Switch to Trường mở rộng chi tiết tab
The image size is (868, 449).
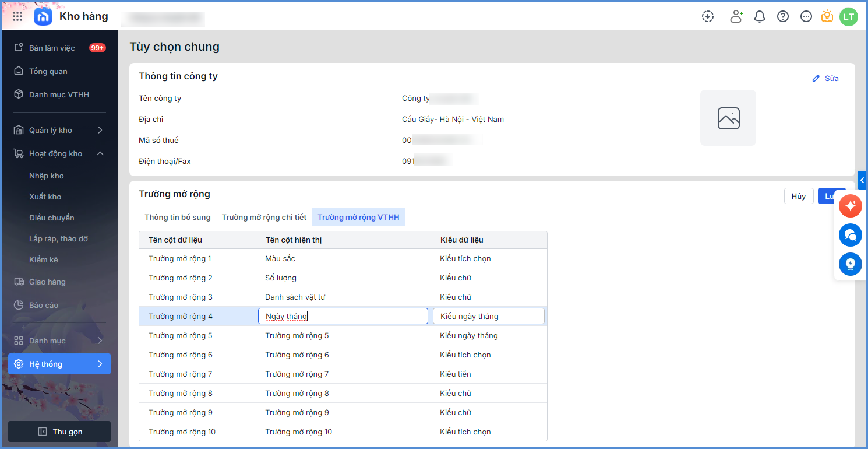point(264,217)
